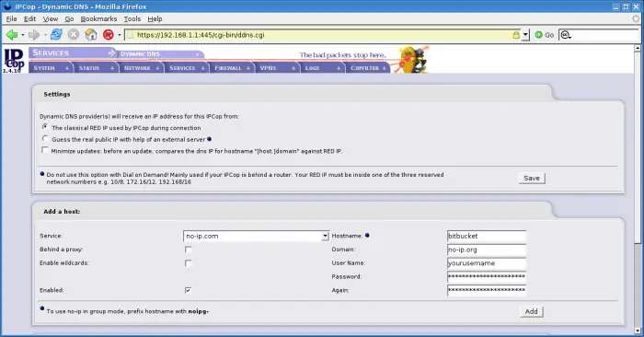Click the Firefox icon in title bar
This screenshot has width=644, height=337.
(x=7, y=6)
